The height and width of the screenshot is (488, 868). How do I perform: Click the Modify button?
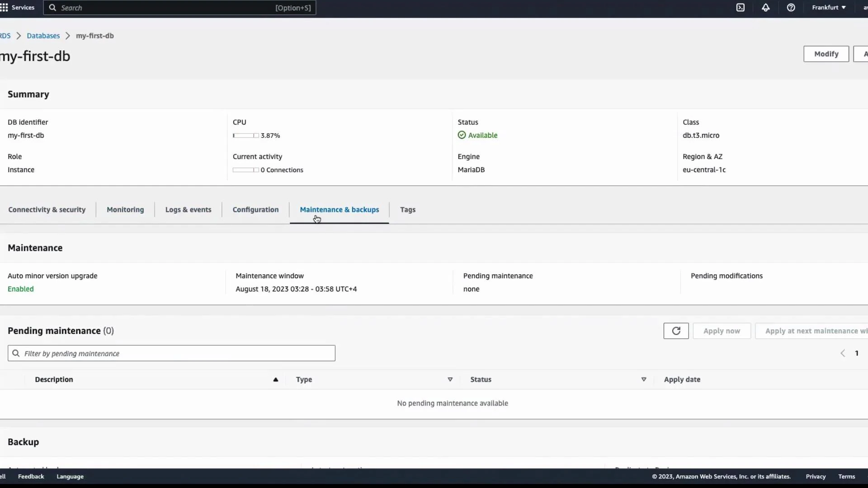(x=826, y=54)
